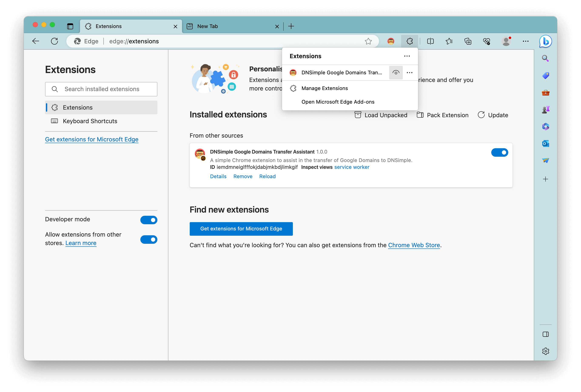Image resolution: width=581 pixels, height=392 pixels.
Task: Select Manage Extensions in the popup
Action: pyautogui.click(x=325, y=88)
